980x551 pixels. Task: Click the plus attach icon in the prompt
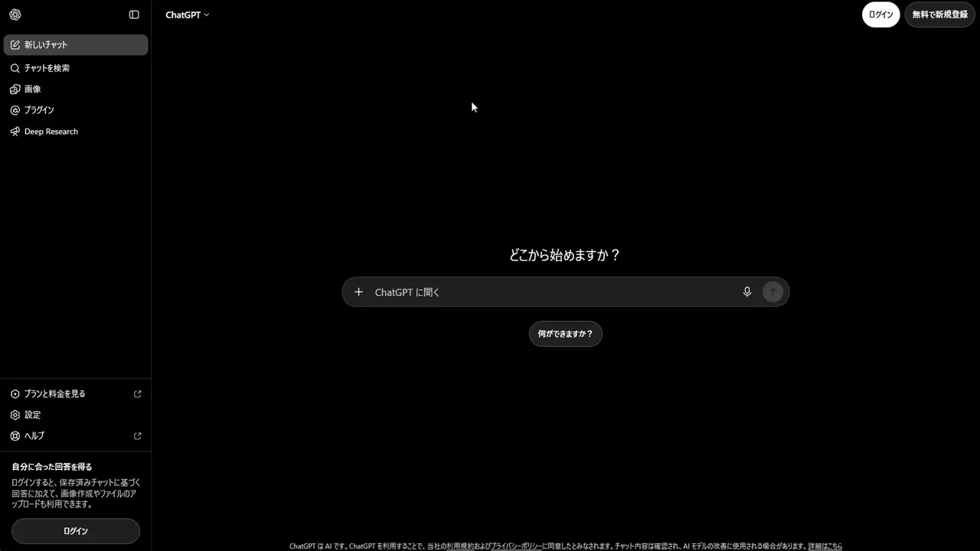pyautogui.click(x=358, y=292)
